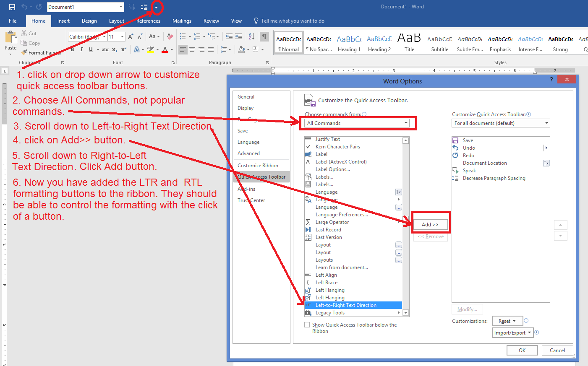Click Align Left icon in ribbon

click(183, 49)
